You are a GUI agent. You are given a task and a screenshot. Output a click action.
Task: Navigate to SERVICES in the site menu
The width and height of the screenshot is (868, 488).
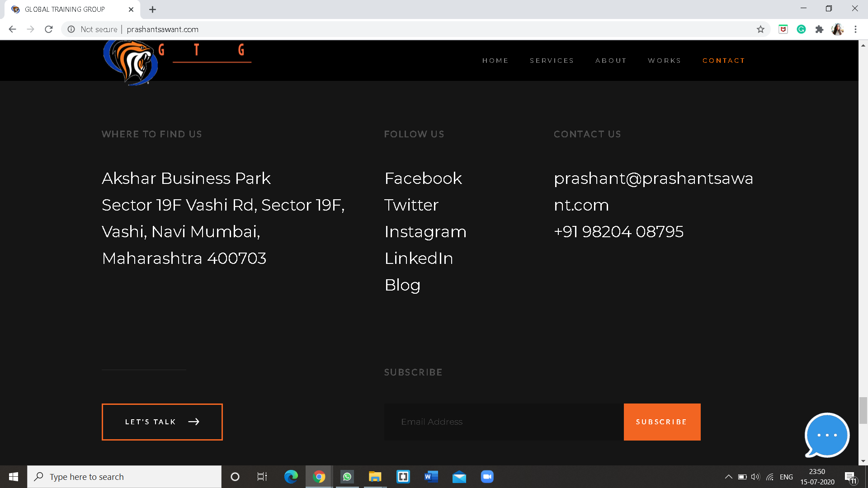(x=552, y=60)
